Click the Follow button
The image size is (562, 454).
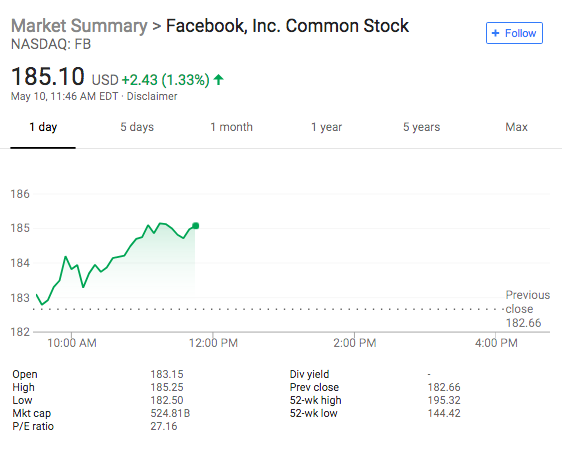[514, 33]
